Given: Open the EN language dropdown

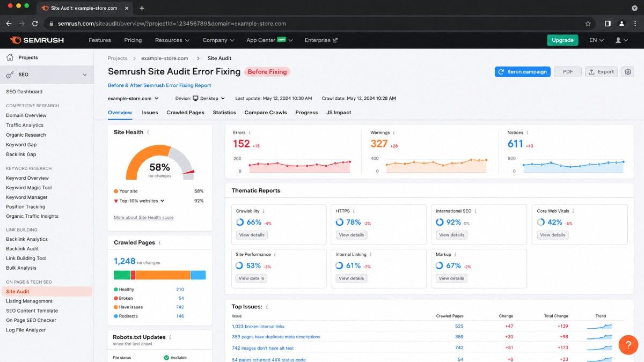Looking at the screenshot, I should click(596, 40).
